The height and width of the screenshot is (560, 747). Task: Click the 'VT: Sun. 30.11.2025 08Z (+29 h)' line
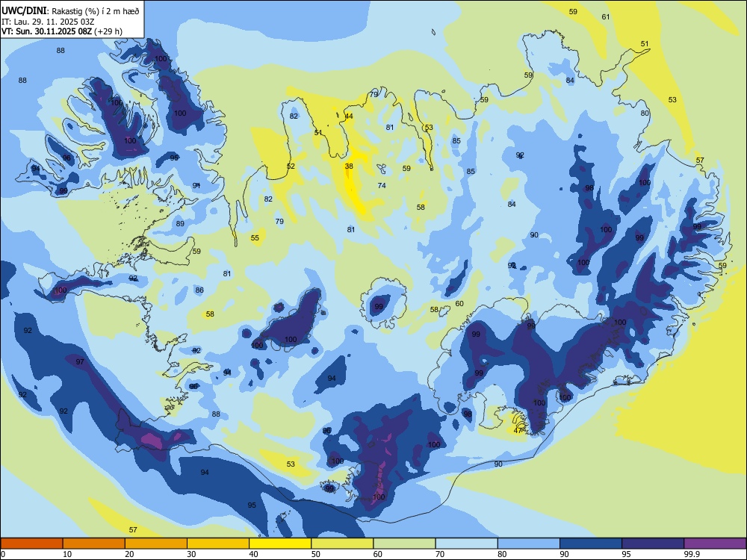click(62, 31)
